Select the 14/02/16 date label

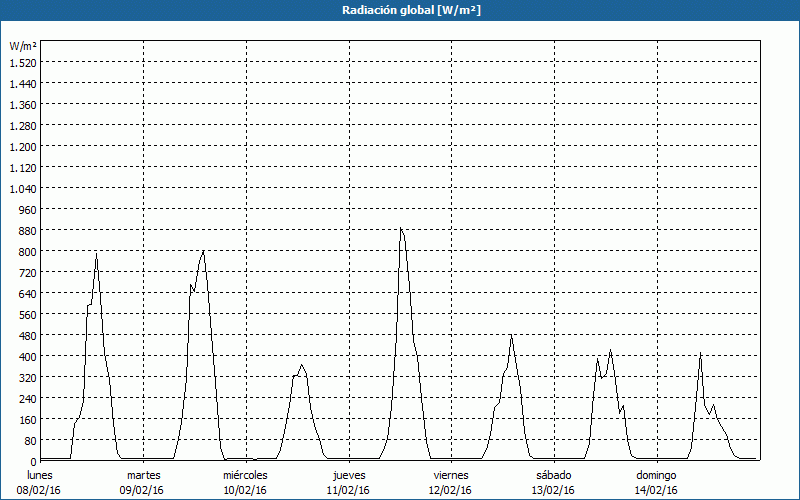pyautogui.click(x=656, y=490)
